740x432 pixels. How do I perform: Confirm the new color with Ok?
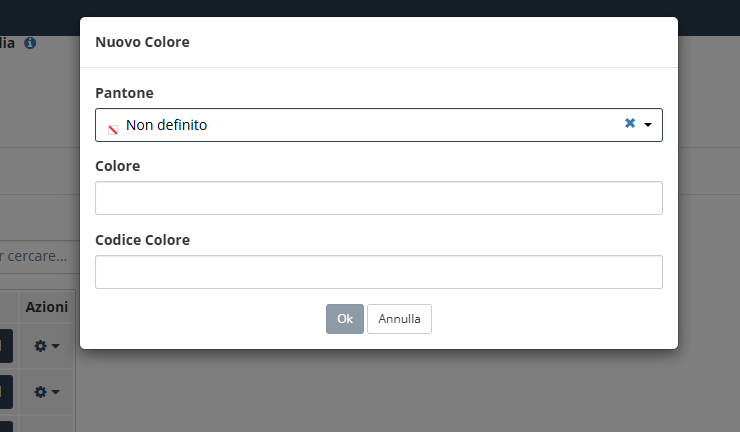tap(345, 319)
